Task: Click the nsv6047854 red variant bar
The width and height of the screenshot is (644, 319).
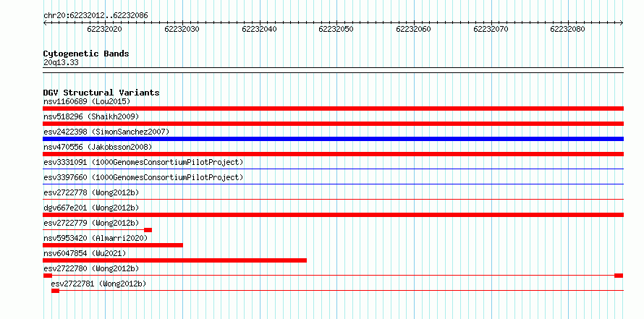Action: click(x=174, y=260)
